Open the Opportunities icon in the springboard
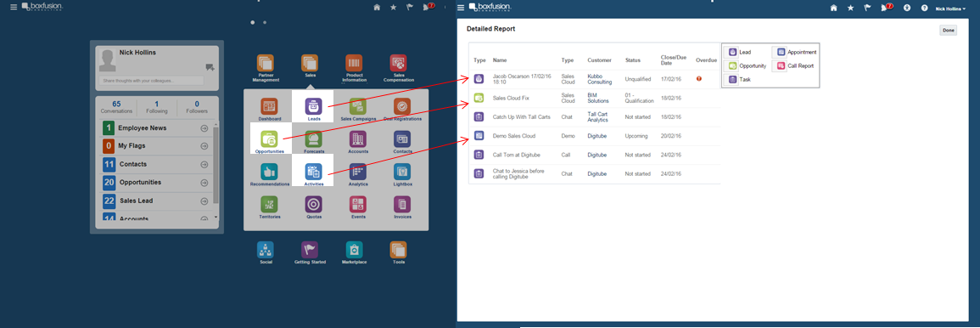980x328 pixels. pyautogui.click(x=269, y=139)
